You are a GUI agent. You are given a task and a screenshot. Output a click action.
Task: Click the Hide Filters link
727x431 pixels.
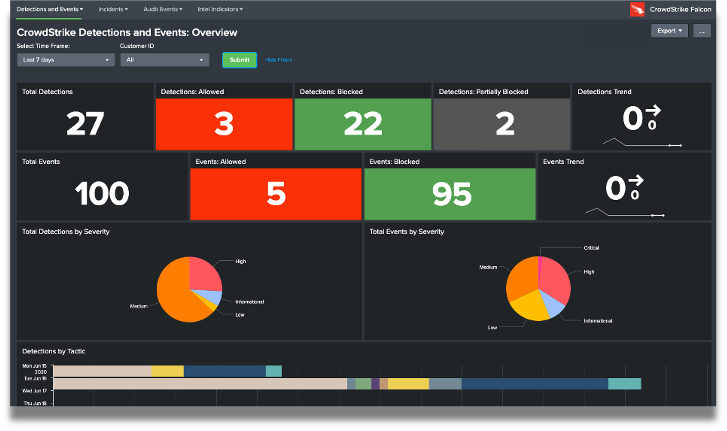point(279,60)
